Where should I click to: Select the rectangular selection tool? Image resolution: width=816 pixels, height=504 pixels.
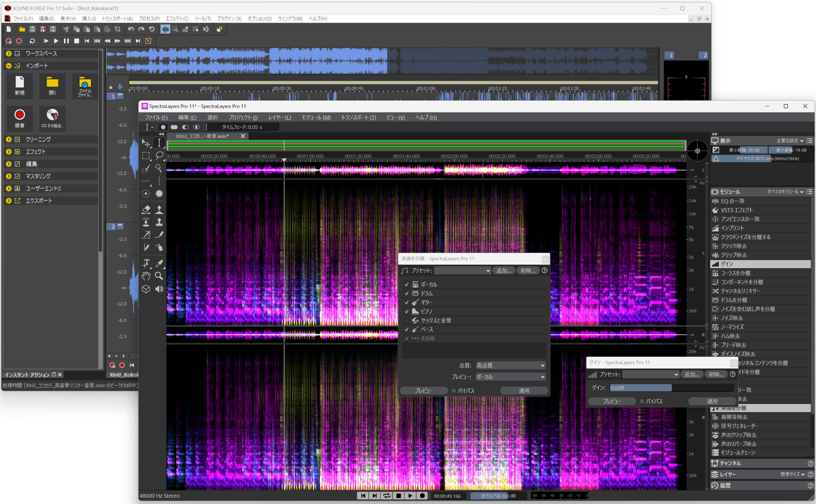146,156
